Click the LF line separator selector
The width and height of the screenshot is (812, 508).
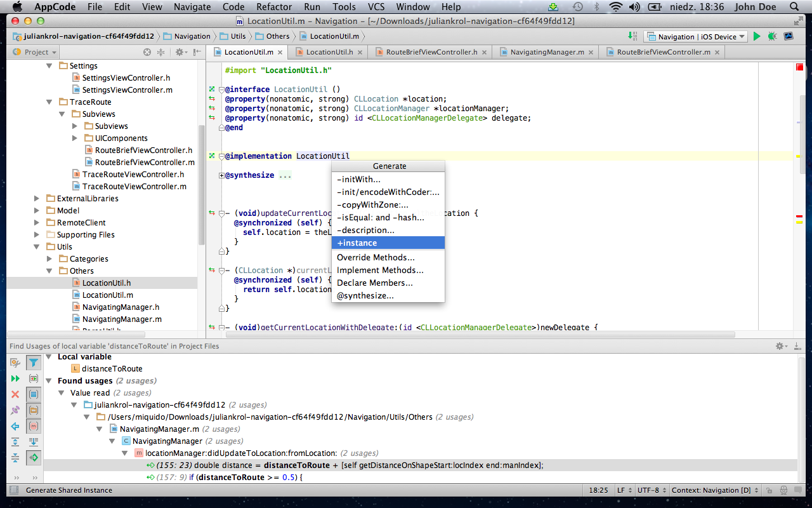click(x=624, y=490)
